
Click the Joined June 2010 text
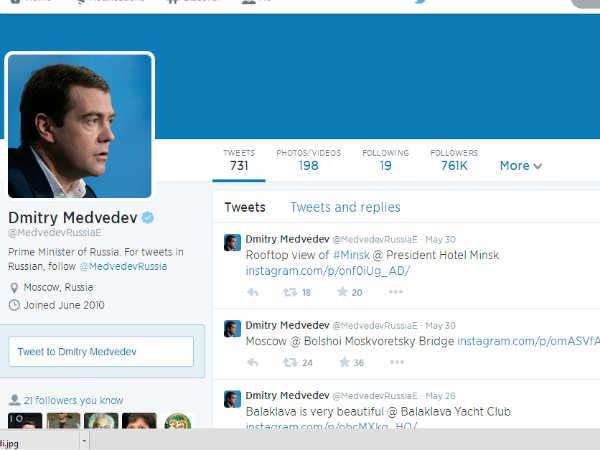[64, 305]
